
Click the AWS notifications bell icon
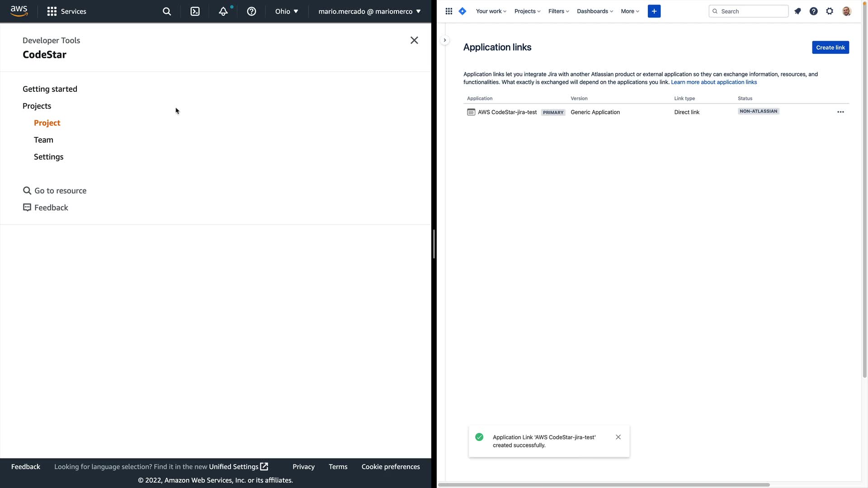223,11
